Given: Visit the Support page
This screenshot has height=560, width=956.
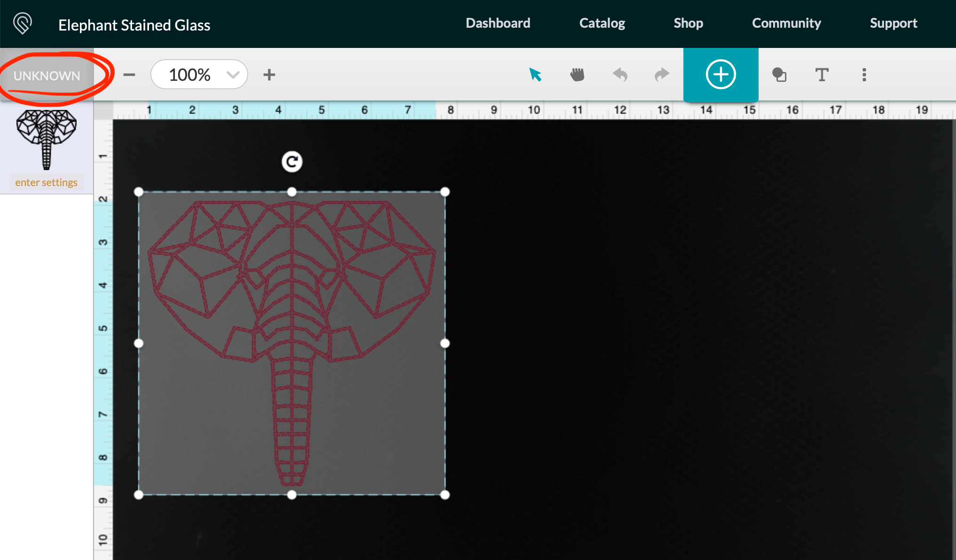Looking at the screenshot, I should tap(893, 23).
